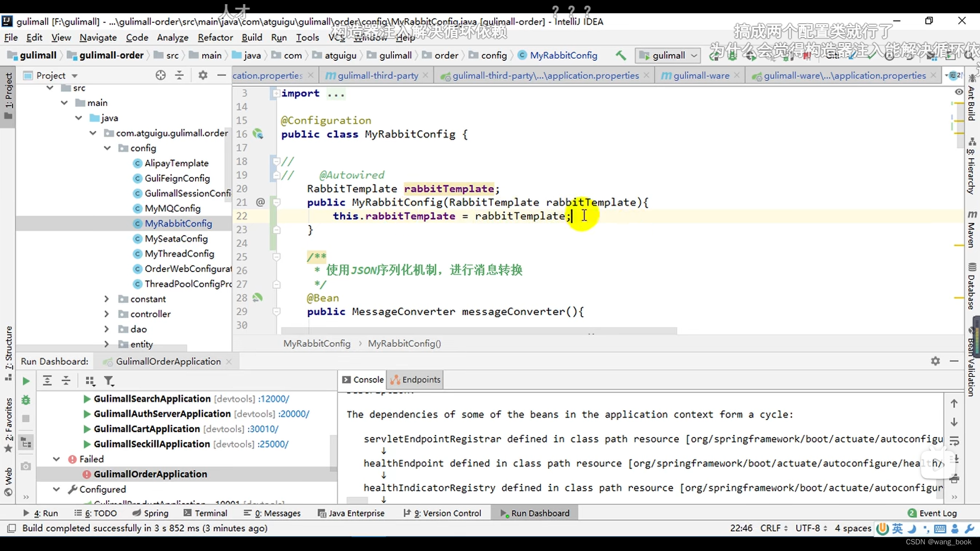Collapse the config package
Image resolution: width=980 pixels, height=551 pixels.
click(x=107, y=148)
